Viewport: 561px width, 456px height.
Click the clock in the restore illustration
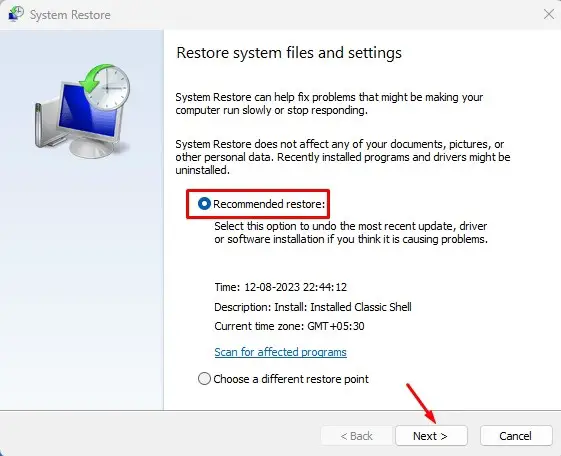point(108,87)
